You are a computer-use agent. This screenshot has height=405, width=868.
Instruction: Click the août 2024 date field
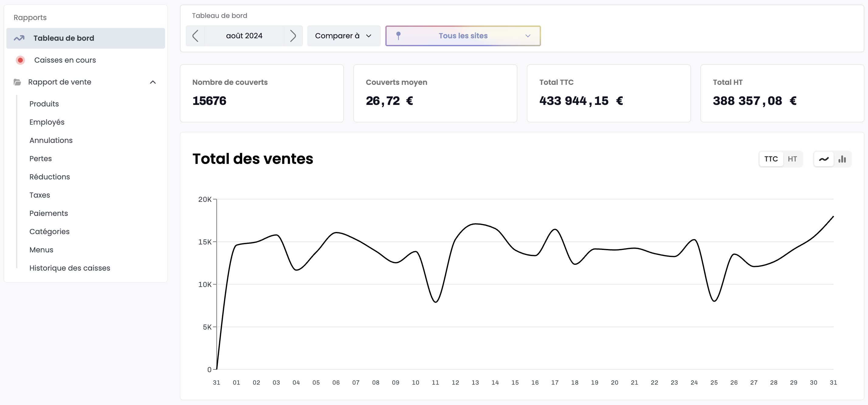click(244, 35)
